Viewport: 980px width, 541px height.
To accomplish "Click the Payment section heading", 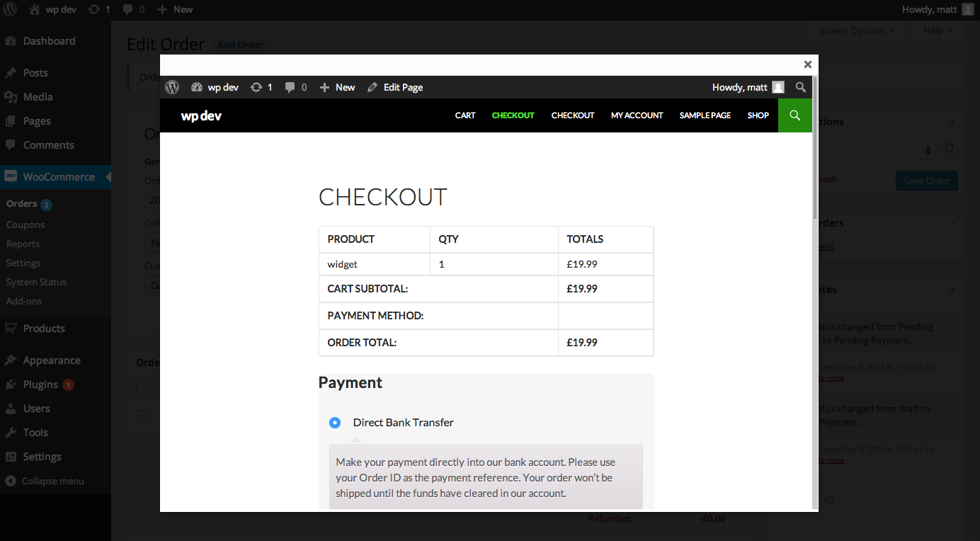I will click(x=351, y=383).
